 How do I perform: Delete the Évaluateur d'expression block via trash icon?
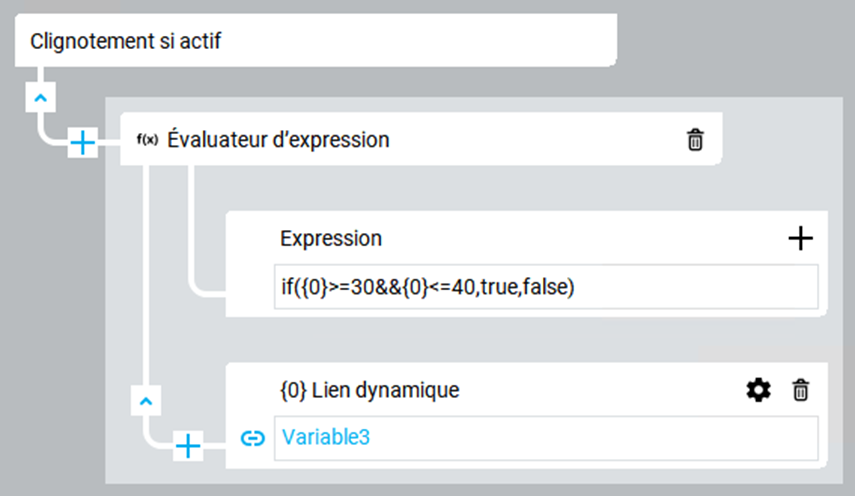(695, 140)
